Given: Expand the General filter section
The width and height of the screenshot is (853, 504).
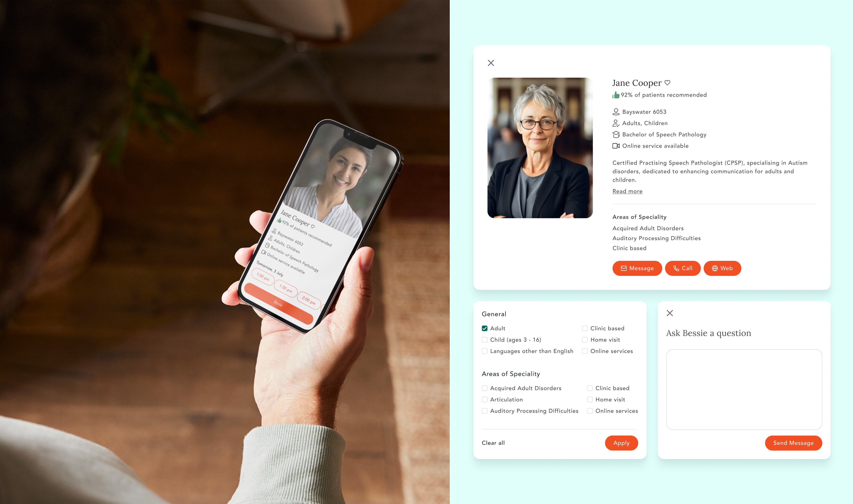Looking at the screenshot, I should coord(493,313).
